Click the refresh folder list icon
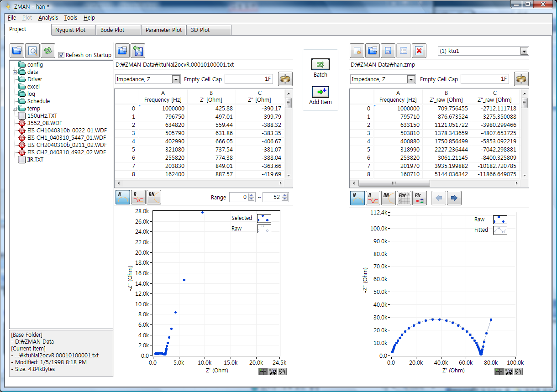The image size is (557, 392). tap(47, 51)
